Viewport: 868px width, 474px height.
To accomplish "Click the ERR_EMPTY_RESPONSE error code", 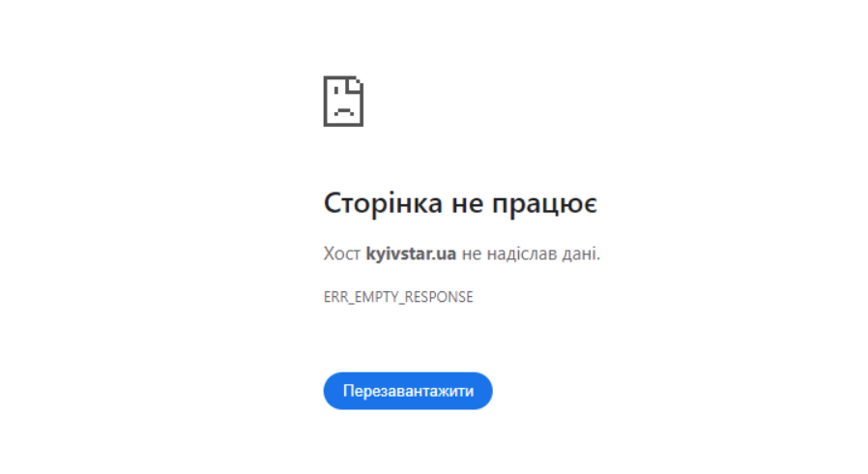I will coord(398,297).
